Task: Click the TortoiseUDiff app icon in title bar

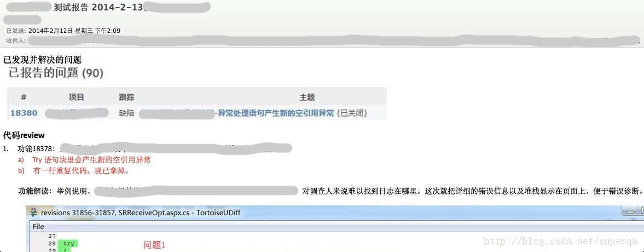Action: tap(33, 213)
